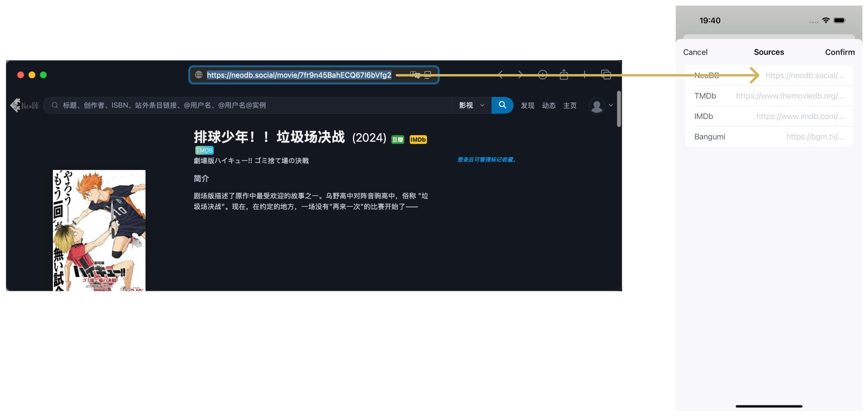Click the user avatar icon

(x=597, y=106)
